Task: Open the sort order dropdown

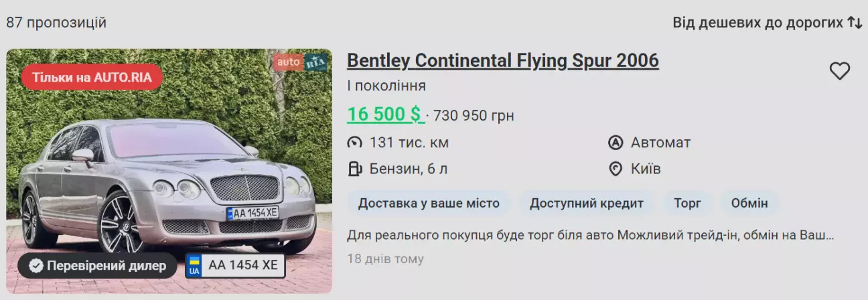Action: [x=757, y=23]
